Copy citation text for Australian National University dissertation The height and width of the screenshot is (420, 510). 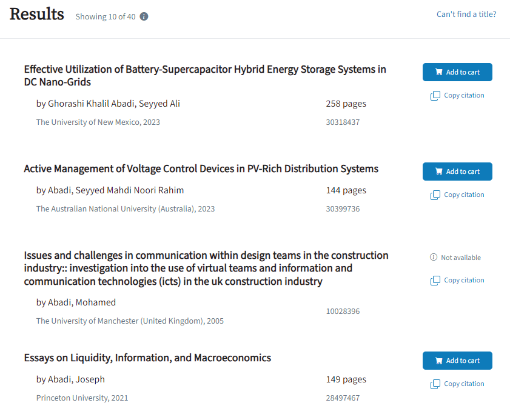(464, 195)
